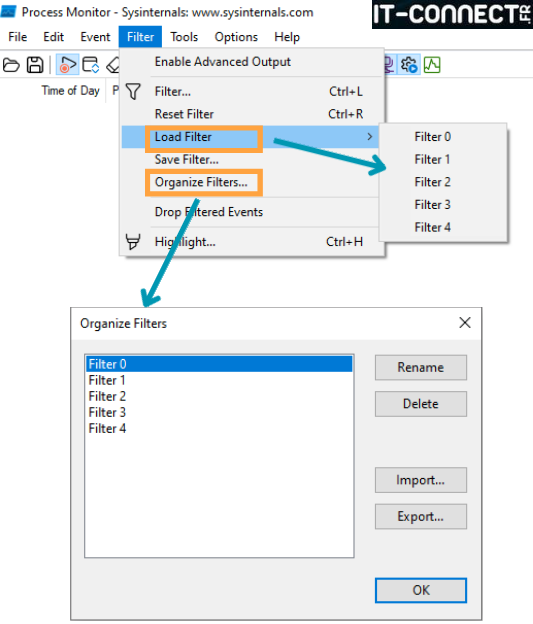
Task: Open the Help menu
Action: click(287, 37)
